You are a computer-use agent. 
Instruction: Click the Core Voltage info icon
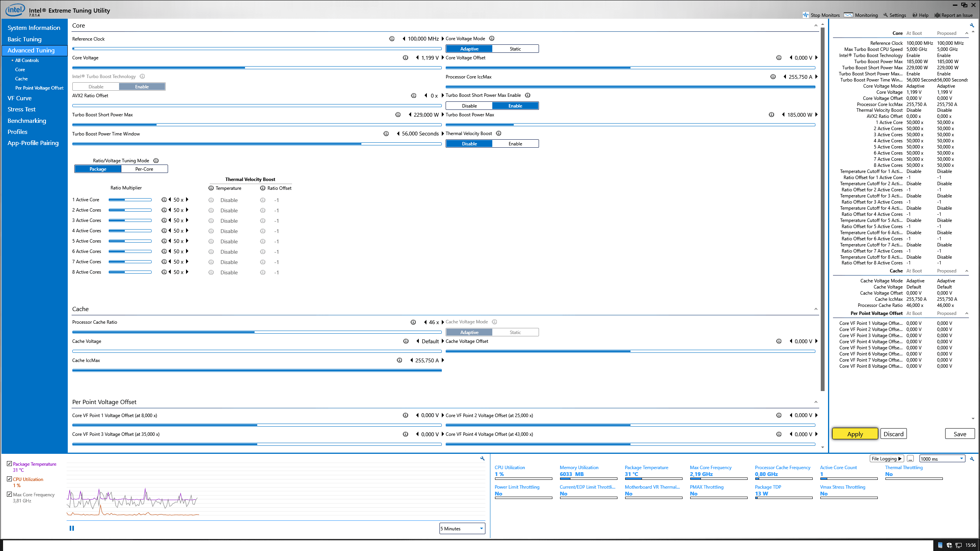coord(405,58)
